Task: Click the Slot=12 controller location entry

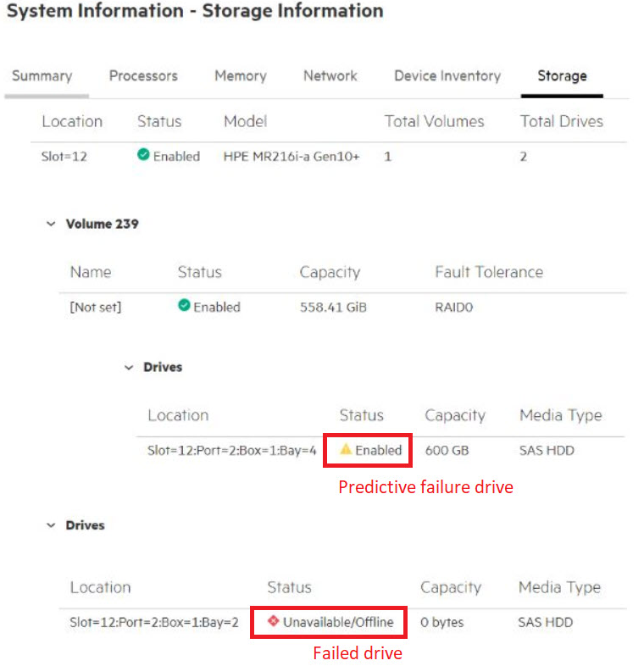Action: pyautogui.click(x=64, y=157)
